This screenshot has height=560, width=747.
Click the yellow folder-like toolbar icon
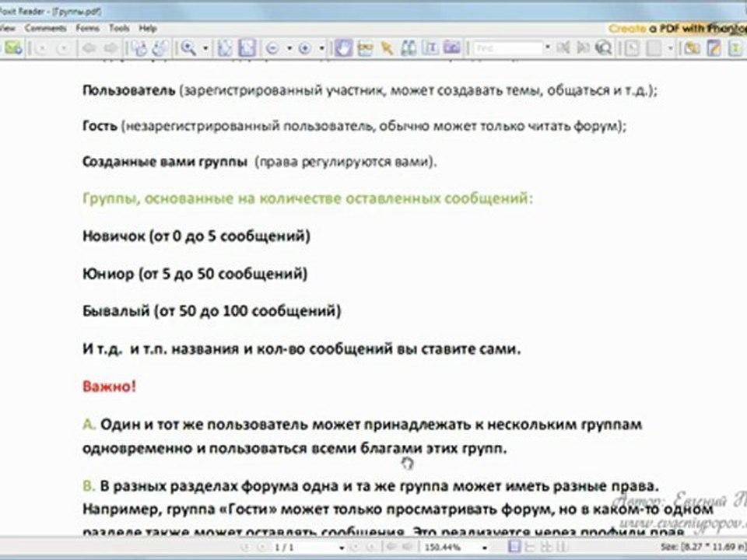(692, 48)
